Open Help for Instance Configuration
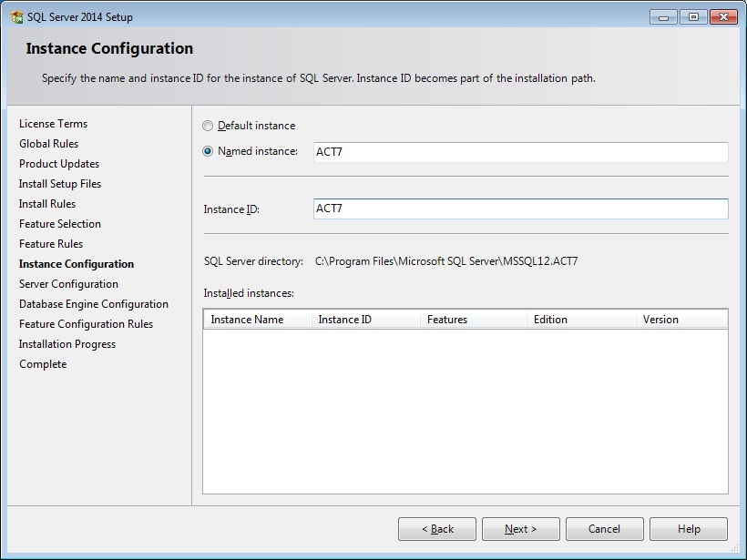747x560 pixels. point(688,528)
